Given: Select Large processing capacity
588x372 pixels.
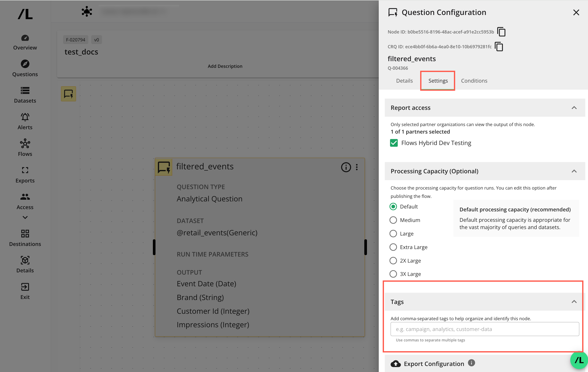Looking at the screenshot, I should (x=393, y=234).
